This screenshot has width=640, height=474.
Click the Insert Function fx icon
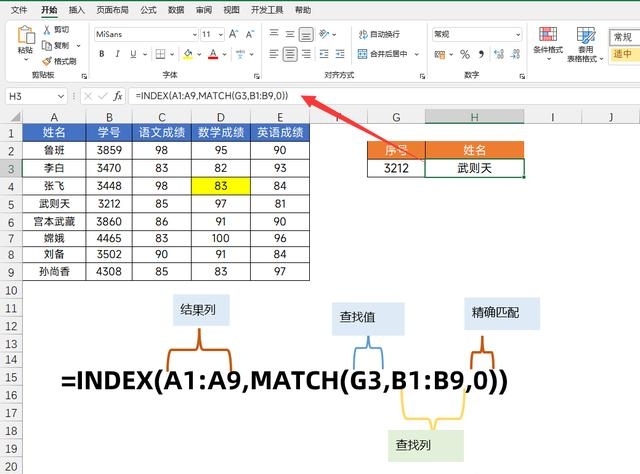pyautogui.click(x=118, y=96)
